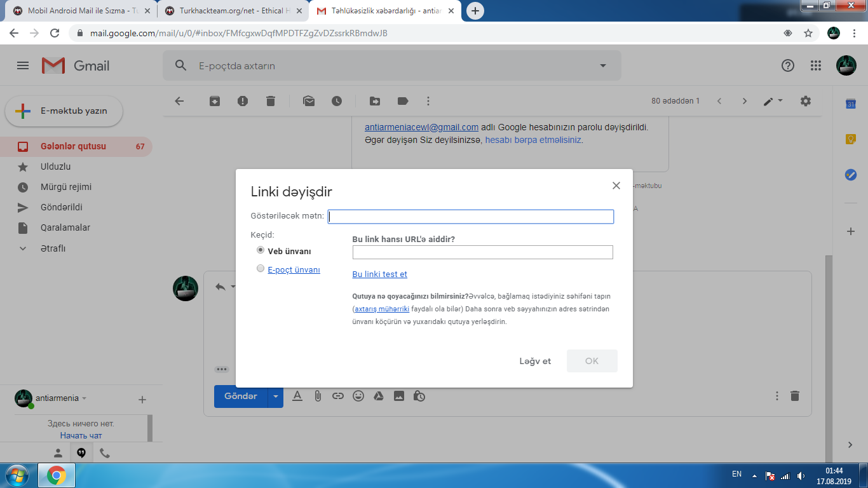Open Google Keep side panel icon
Screen dimensions: 868x488
pos(851,139)
